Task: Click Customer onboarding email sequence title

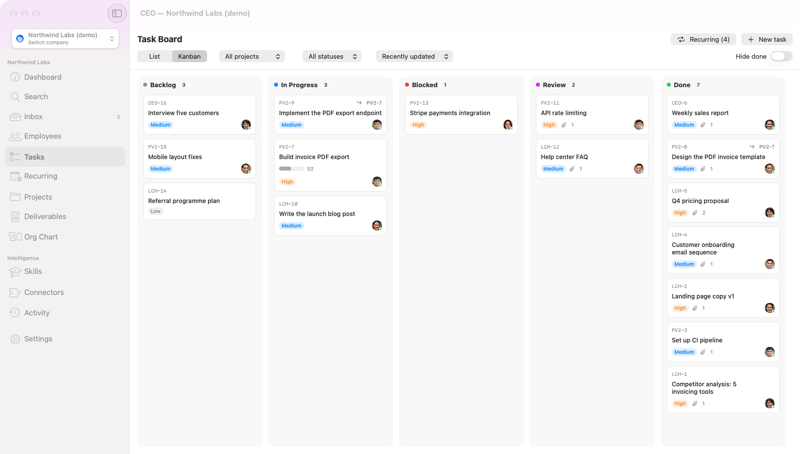Action: coord(703,248)
